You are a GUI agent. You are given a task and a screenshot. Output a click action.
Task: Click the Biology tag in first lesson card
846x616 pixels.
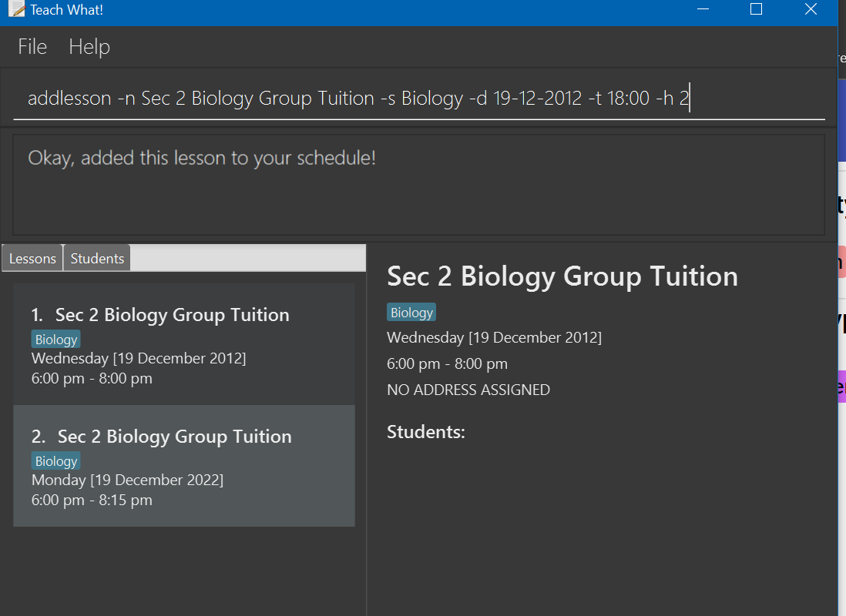[x=56, y=340]
